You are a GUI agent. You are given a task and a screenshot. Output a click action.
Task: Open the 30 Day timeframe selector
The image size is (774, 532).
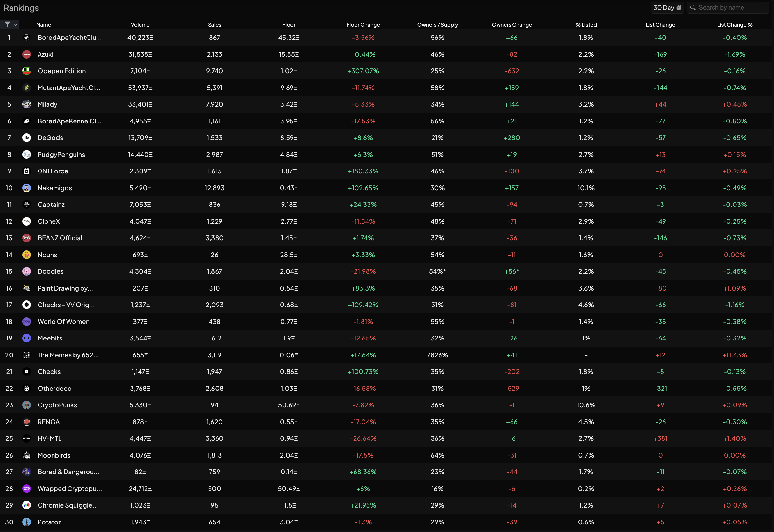point(667,8)
